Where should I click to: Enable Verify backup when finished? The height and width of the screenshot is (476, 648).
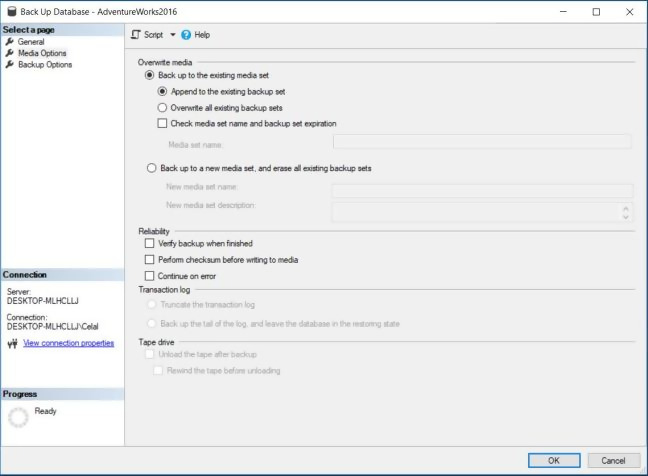[x=149, y=243]
